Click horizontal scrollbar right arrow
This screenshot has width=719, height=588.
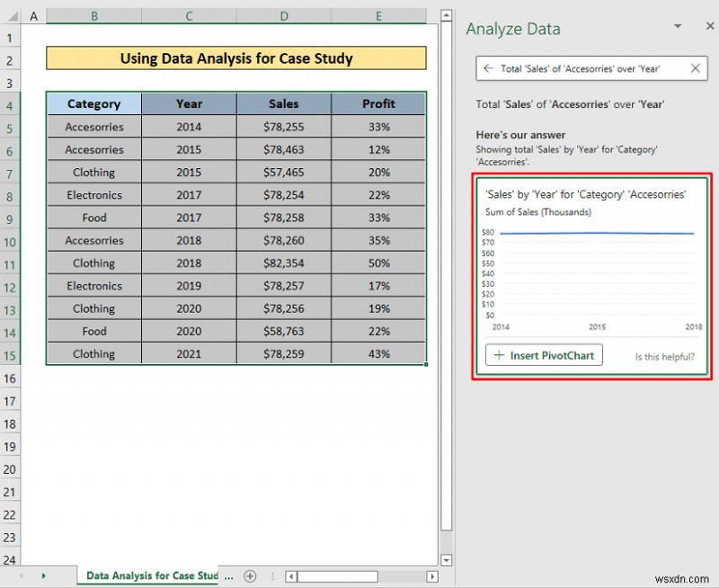432,576
